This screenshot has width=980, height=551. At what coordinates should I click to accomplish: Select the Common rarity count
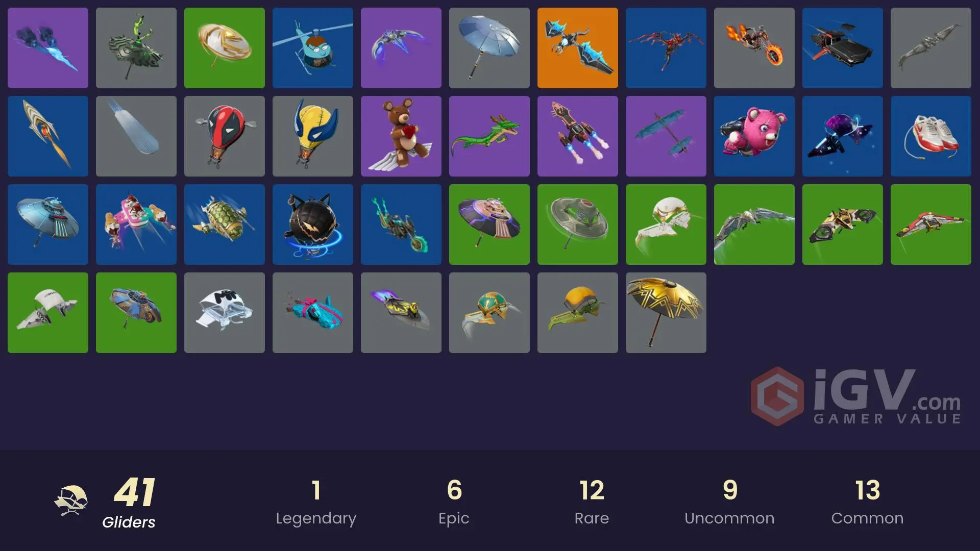pos(867,503)
